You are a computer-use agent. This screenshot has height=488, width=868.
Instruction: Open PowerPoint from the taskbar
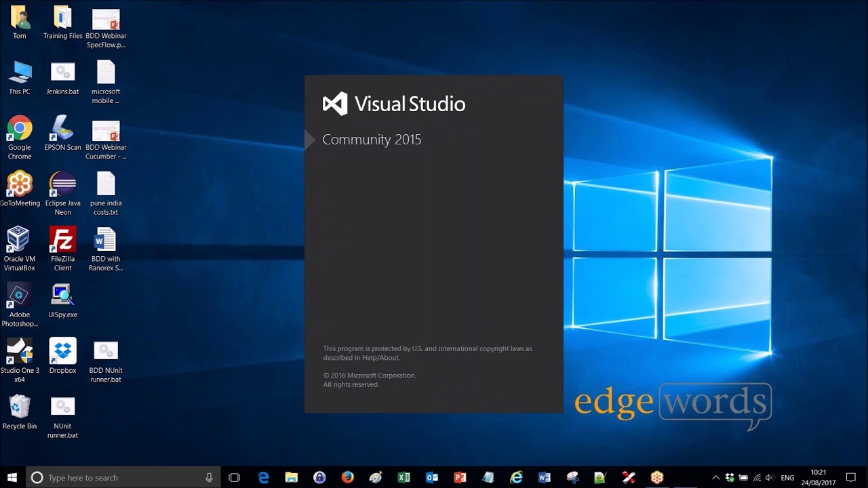coord(460,477)
